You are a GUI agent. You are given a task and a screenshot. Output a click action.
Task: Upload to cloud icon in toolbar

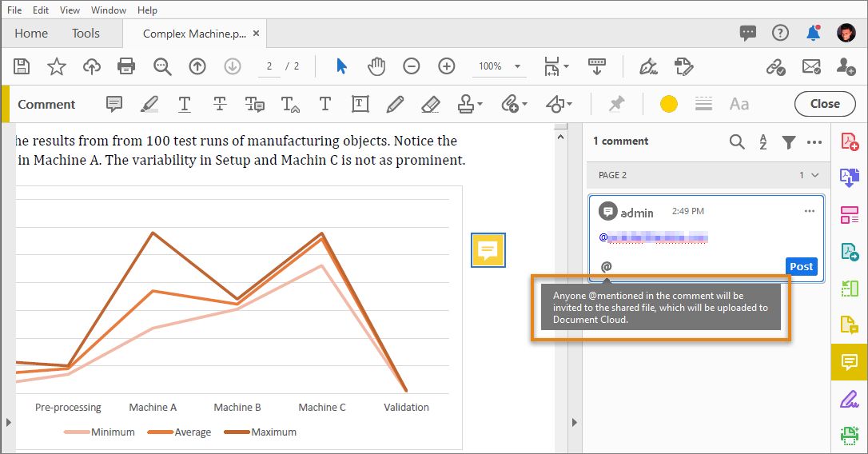[x=91, y=66]
